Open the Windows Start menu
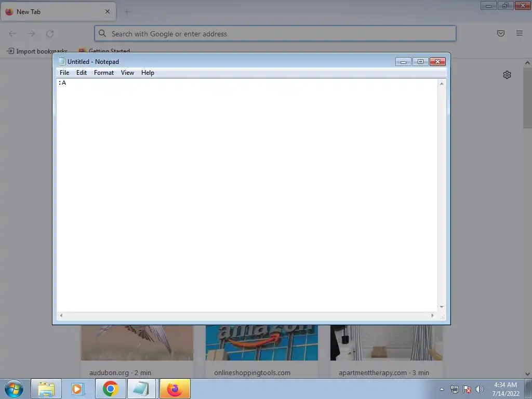The width and height of the screenshot is (532, 399). 14,389
